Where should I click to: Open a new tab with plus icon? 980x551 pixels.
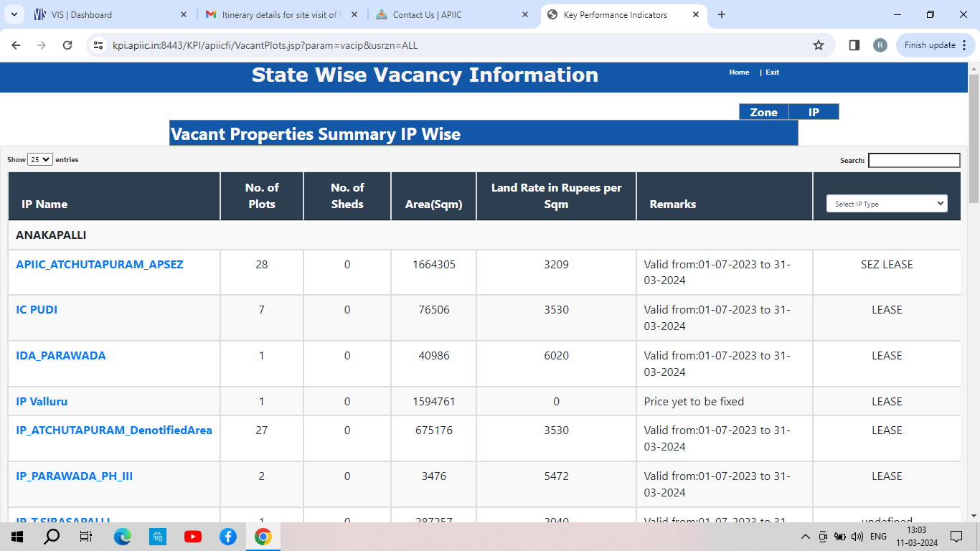(722, 14)
